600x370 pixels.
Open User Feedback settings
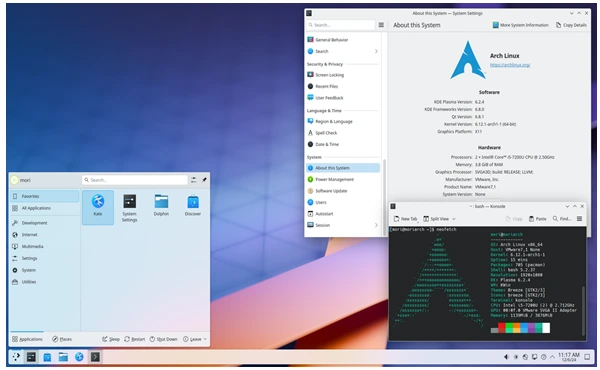tap(343, 98)
